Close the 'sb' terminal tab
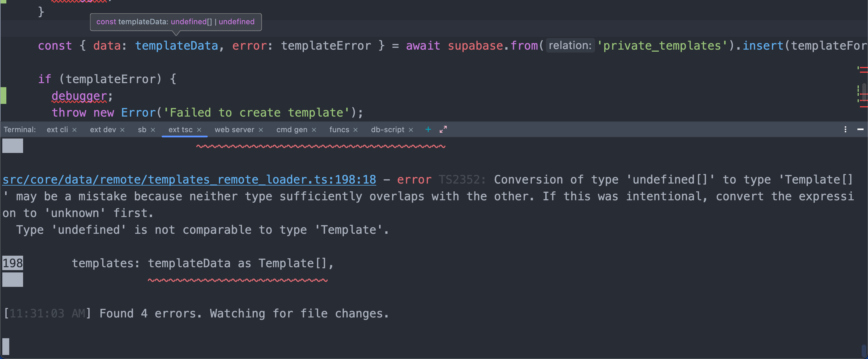 click(153, 130)
